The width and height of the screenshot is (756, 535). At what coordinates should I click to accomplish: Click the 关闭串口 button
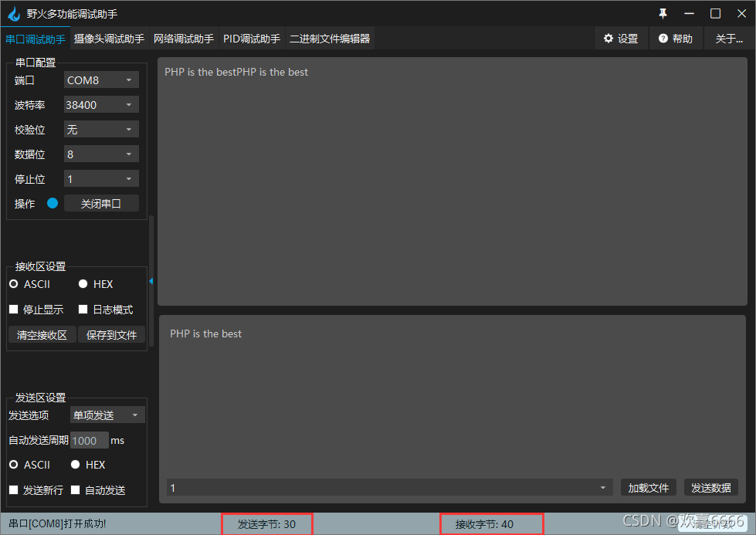coord(101,203)
